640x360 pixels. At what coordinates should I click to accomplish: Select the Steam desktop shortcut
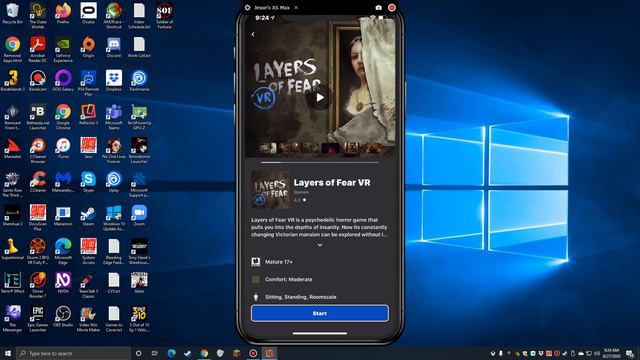89,216
